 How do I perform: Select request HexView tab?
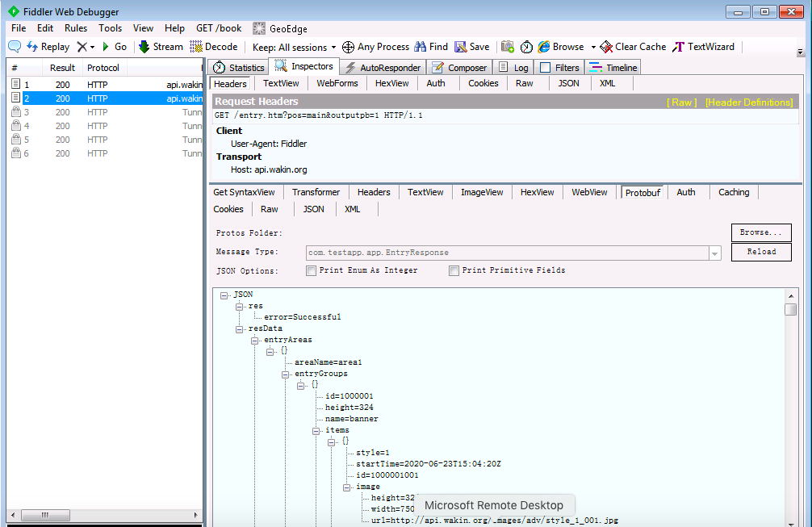pyautogui.click(x=392, y=83)
